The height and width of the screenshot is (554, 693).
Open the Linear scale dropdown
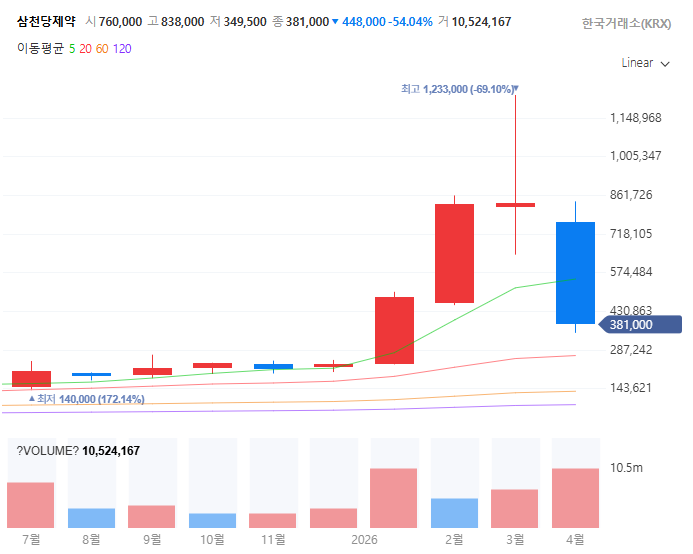pyautogui.click(x=645, y=63)
